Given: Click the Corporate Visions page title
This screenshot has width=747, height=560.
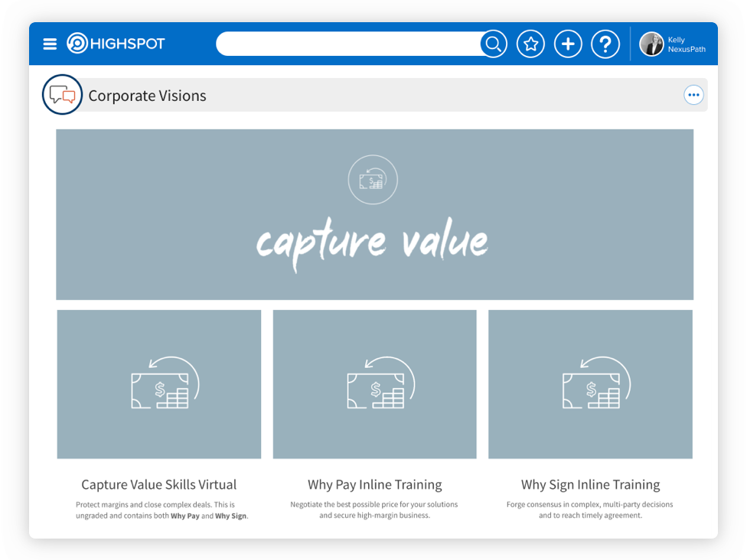Looking at the screenshot, I should point(147,96).
